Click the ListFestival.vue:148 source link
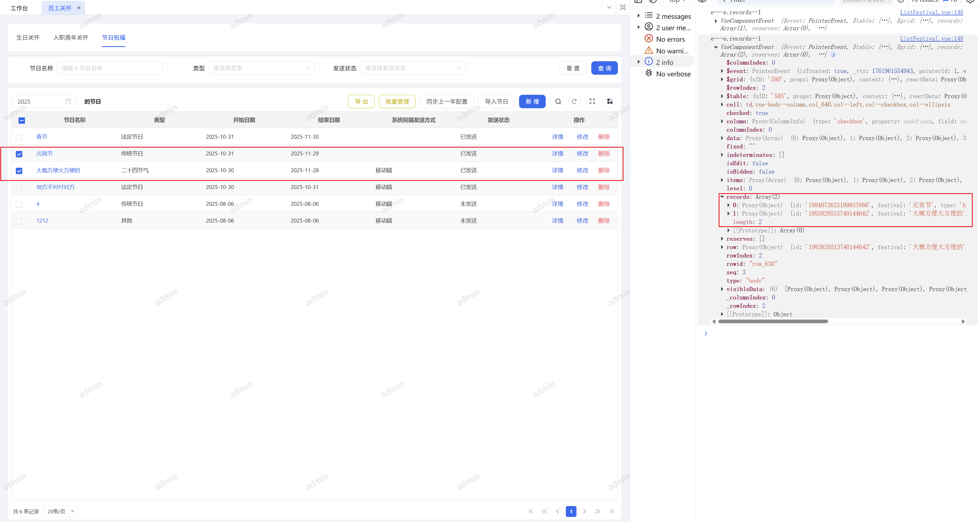Viewport: 980px width, 522px height. click(x=931, y=13)
